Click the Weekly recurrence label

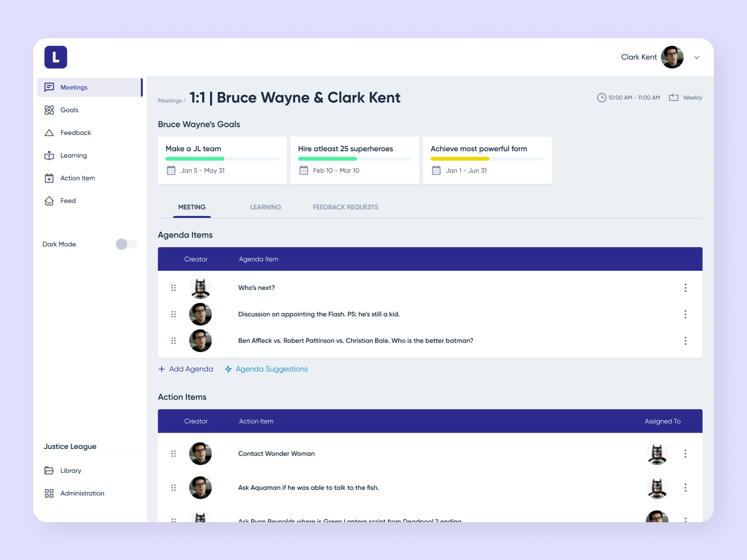[x=692, y=98]
